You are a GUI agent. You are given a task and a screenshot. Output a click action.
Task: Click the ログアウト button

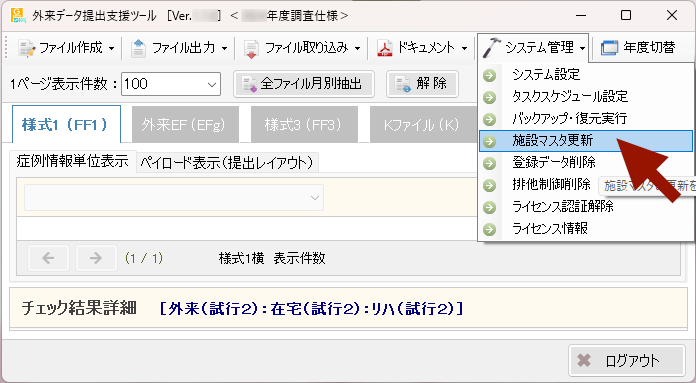coord(627,360)
